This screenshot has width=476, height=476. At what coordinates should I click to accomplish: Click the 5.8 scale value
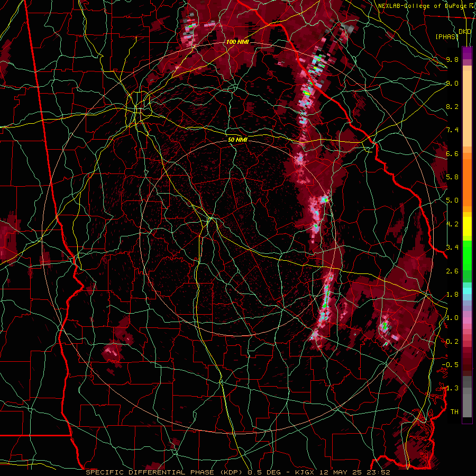tap(452, 177)
